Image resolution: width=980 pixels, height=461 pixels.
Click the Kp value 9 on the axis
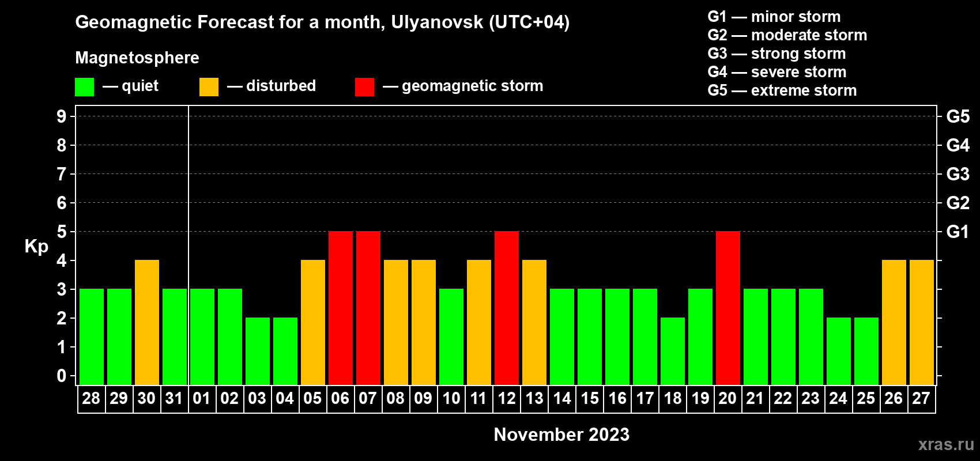[x=62, y=116]
